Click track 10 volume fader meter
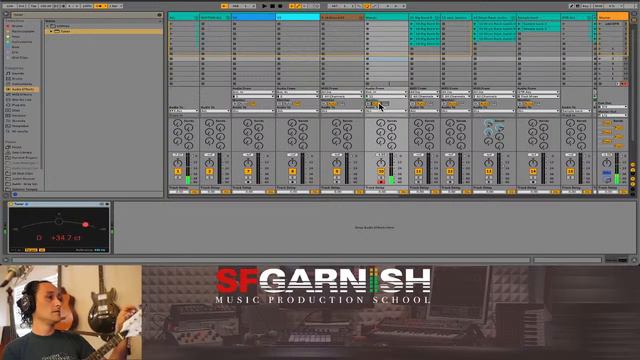Screen dimensions: 640x360 click(391, 169)
